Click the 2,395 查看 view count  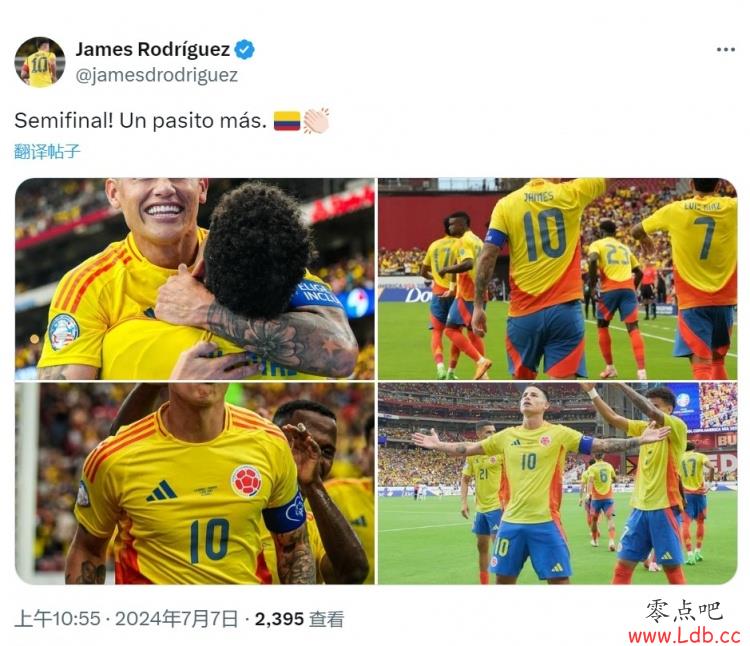tap(299, 619)
